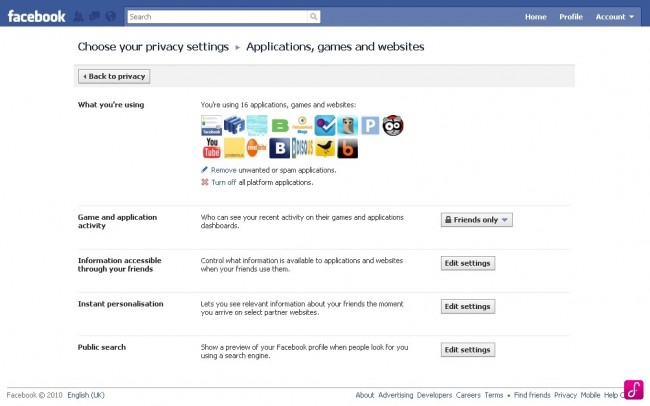This screenshot has width=650, height=406.
Task: Open the Developers footer link
Action: coord(434,395)
